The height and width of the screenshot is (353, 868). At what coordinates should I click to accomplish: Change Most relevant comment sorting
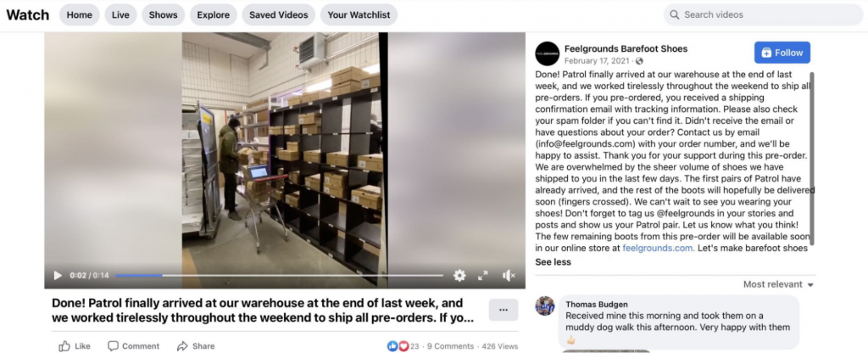(778, 284)
